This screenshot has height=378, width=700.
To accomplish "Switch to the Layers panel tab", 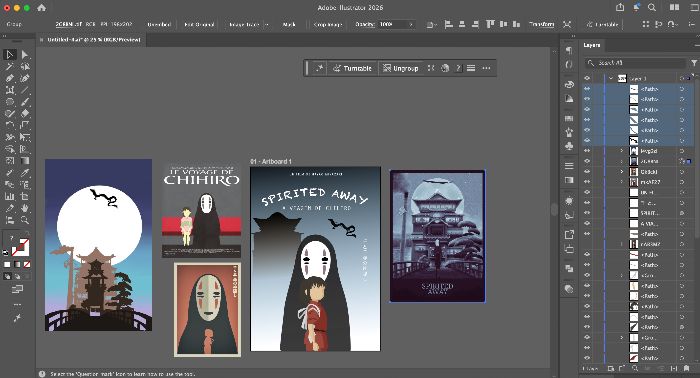I will pos(592,46).
